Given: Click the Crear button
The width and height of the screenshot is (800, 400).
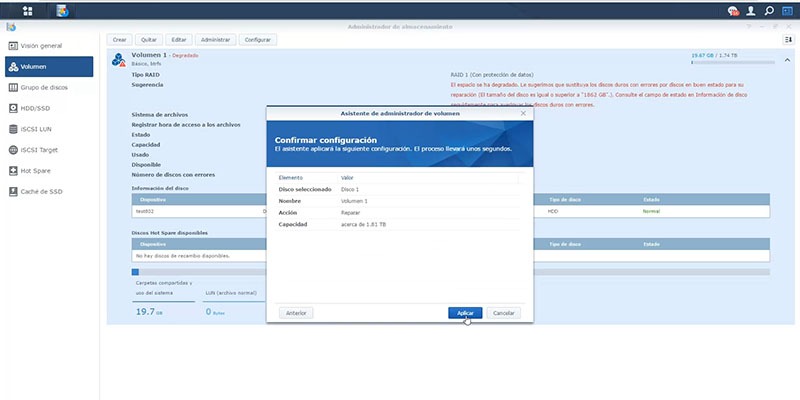Looking at the screenshot, I should click(119, 39).
